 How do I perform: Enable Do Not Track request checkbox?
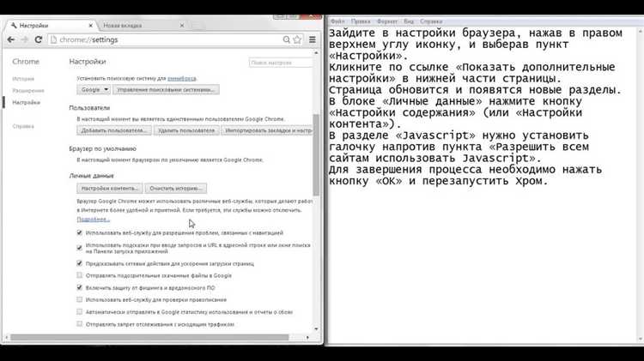point(79,324)
